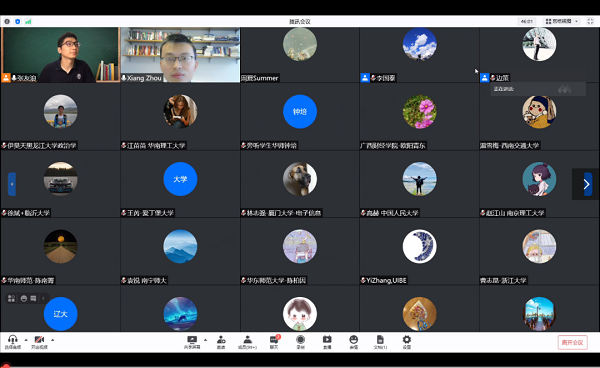Toggle the camera video on
600x368 pixels.
point(39,342)
